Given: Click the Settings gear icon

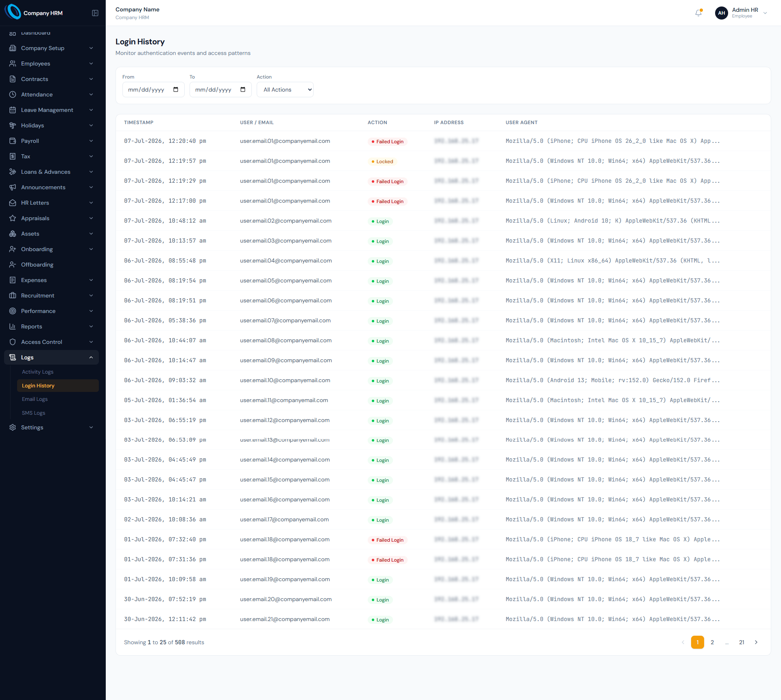Looking at the screenshot, I should click(13, 427).
